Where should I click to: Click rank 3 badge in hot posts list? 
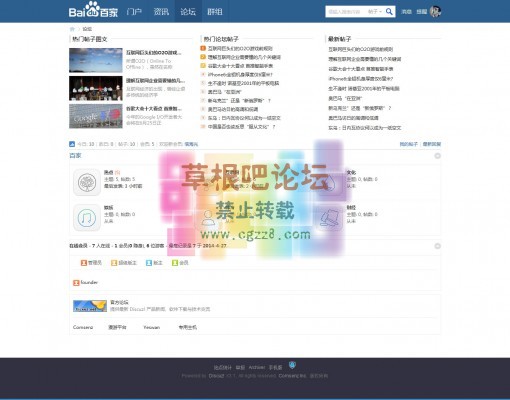203,66
